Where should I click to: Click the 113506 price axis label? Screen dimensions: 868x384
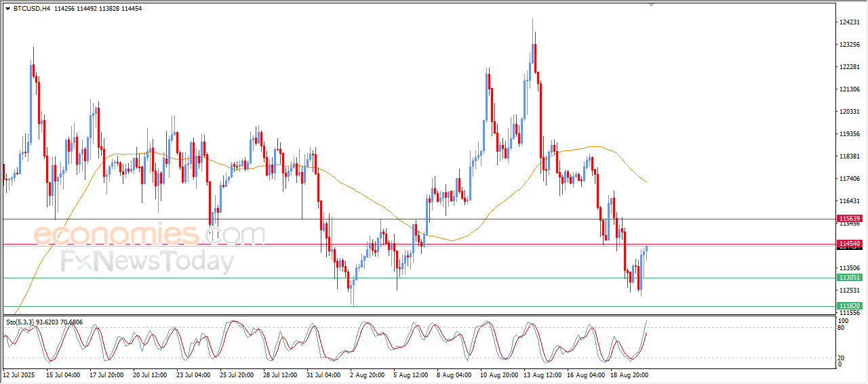coord(850,268)
